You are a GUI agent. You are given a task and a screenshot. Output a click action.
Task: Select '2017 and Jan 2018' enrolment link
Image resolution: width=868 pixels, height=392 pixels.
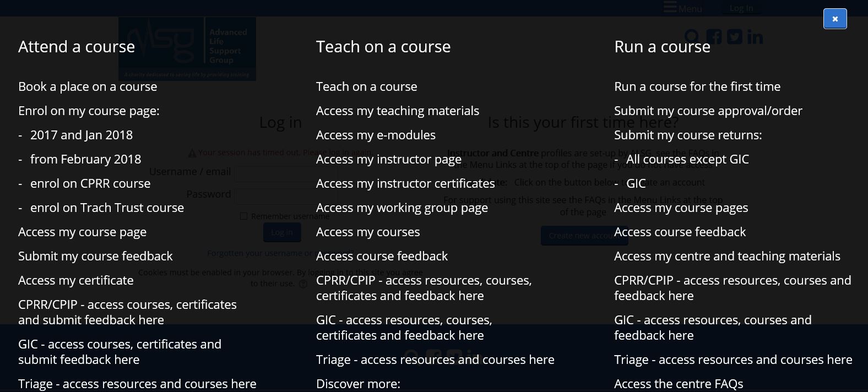81,135
